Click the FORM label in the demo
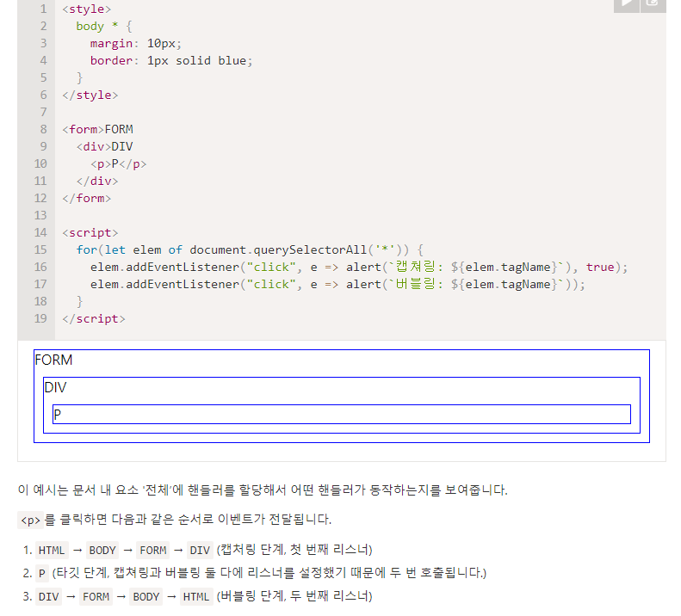The width and height of the screenshot is (681, 616). [x=53, y=360]
